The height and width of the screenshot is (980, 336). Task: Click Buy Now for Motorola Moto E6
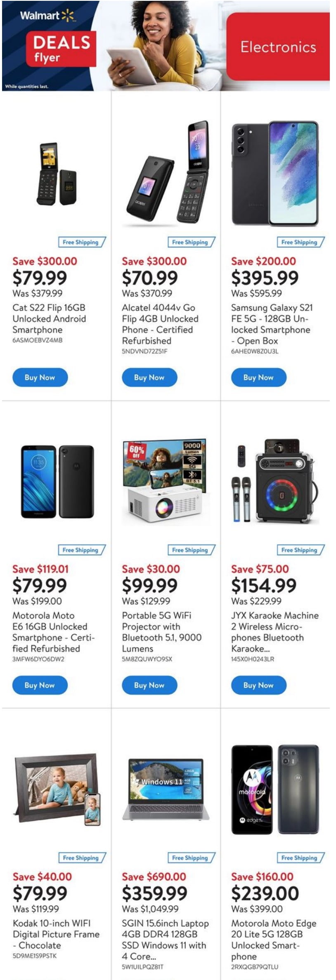40,685
